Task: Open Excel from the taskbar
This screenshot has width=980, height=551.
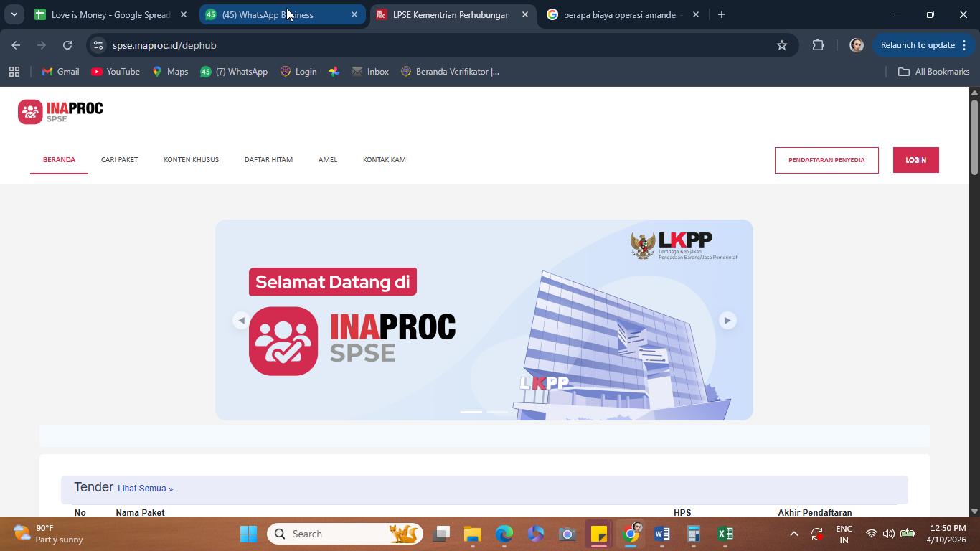Action: (x=725, y=534)
